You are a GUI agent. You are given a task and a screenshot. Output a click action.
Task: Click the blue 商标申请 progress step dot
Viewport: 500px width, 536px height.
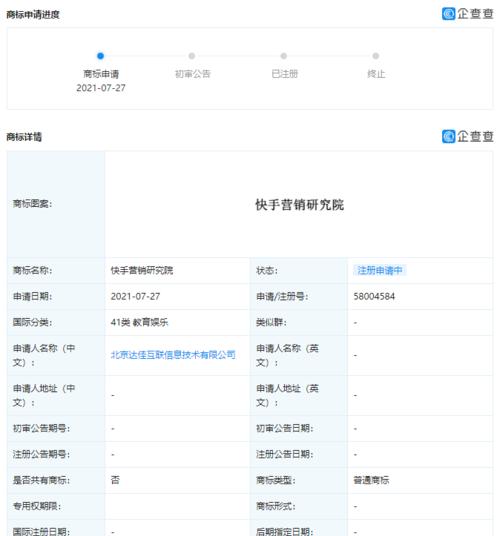[x=100, y=56]
